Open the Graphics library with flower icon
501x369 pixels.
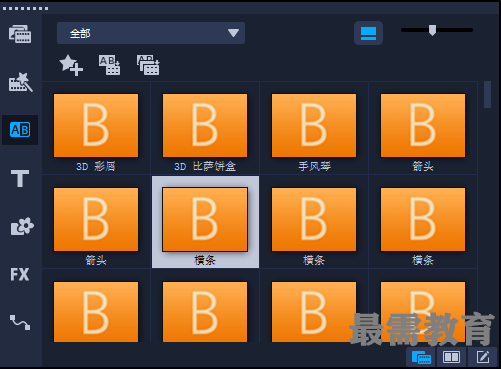tap(22, 226)
